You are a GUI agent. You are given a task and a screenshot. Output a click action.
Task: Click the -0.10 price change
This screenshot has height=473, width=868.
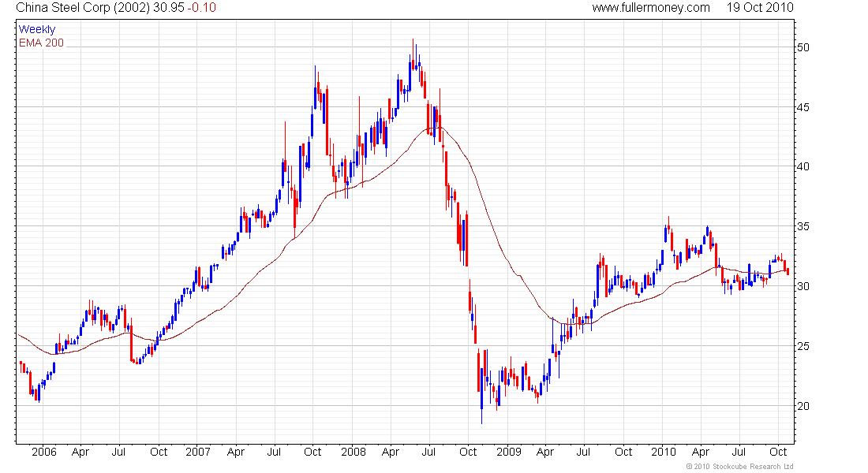[202, 8]
